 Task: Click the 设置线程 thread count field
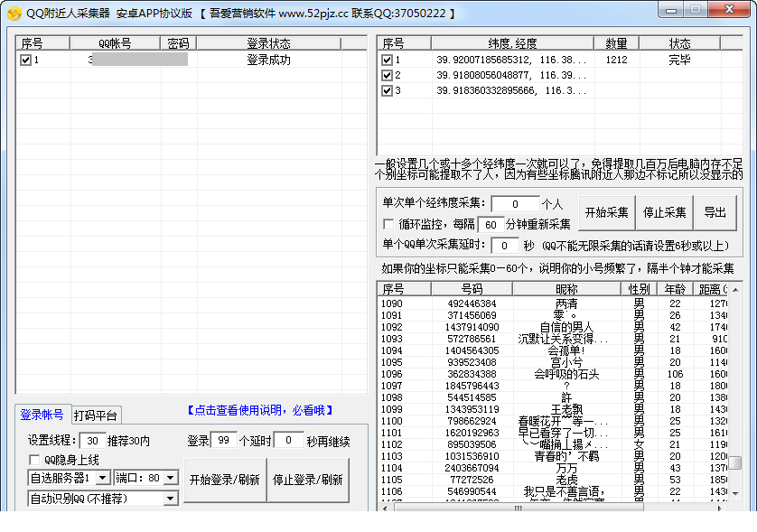[x=92, y=441]
